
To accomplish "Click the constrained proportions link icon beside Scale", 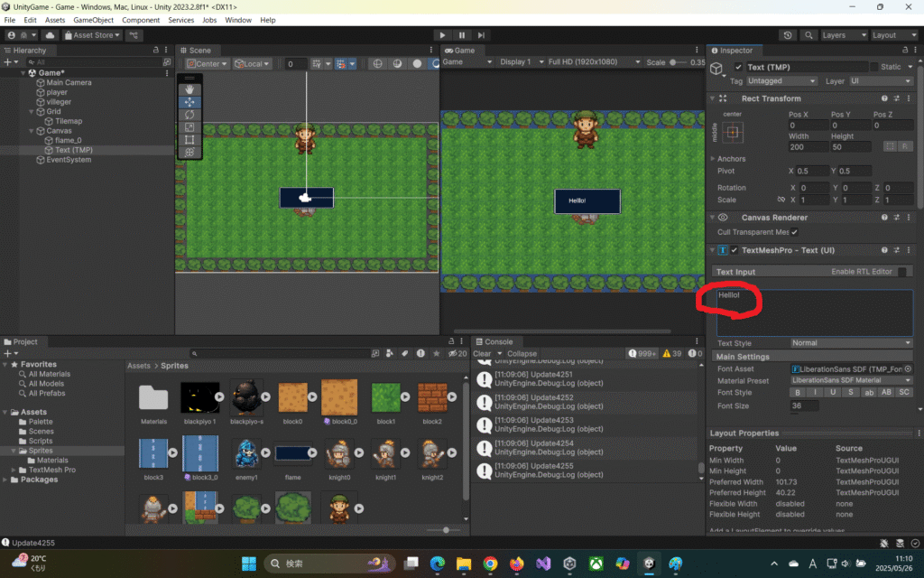I will tap(781, 200).
